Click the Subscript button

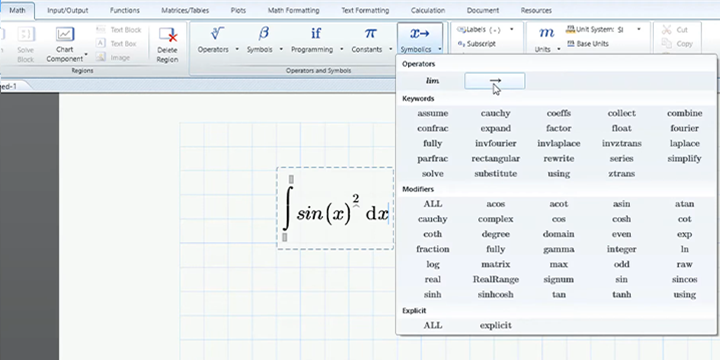tap(476, 44)
